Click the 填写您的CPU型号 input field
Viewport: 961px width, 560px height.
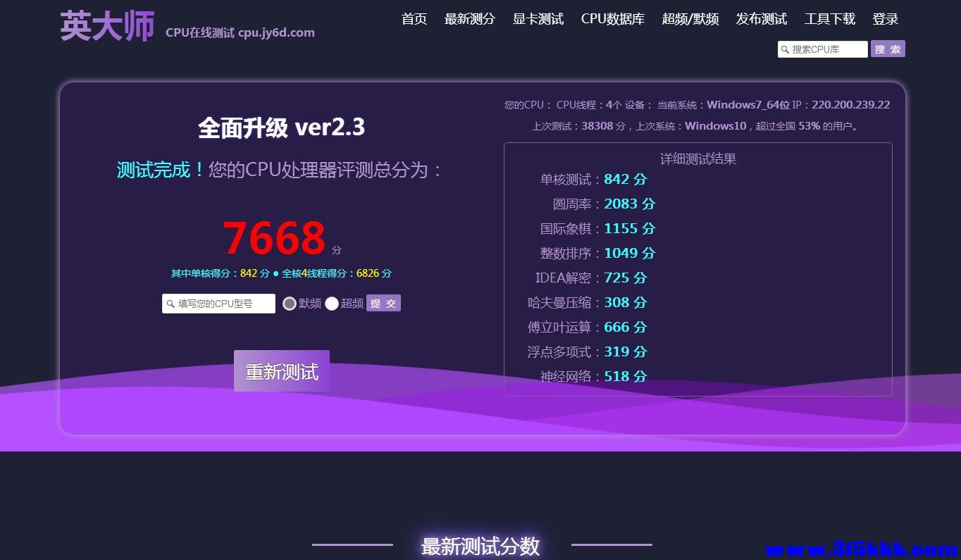pos(218,303)
